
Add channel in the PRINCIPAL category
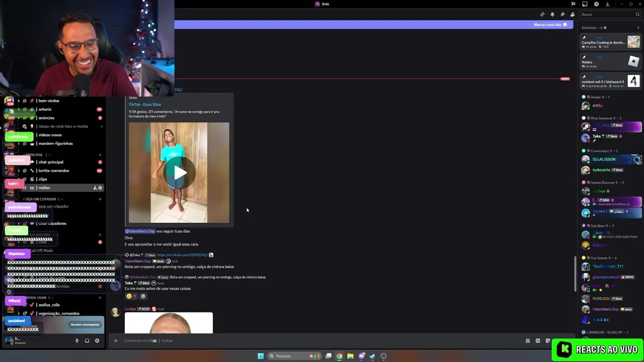pos(100,155)
